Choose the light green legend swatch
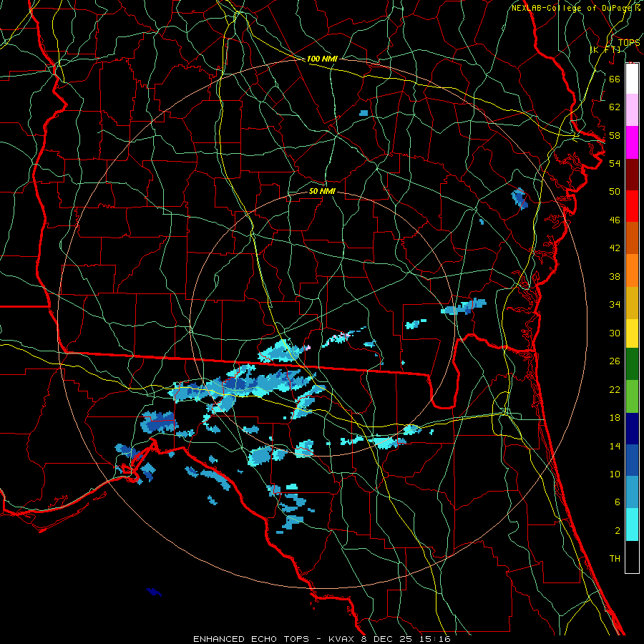 click(632, 396)
